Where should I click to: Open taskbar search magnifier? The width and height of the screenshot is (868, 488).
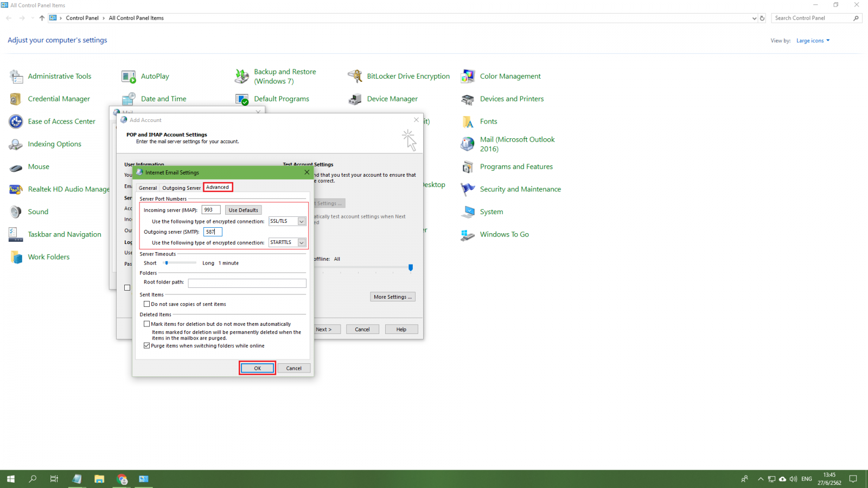pos(33,479)
